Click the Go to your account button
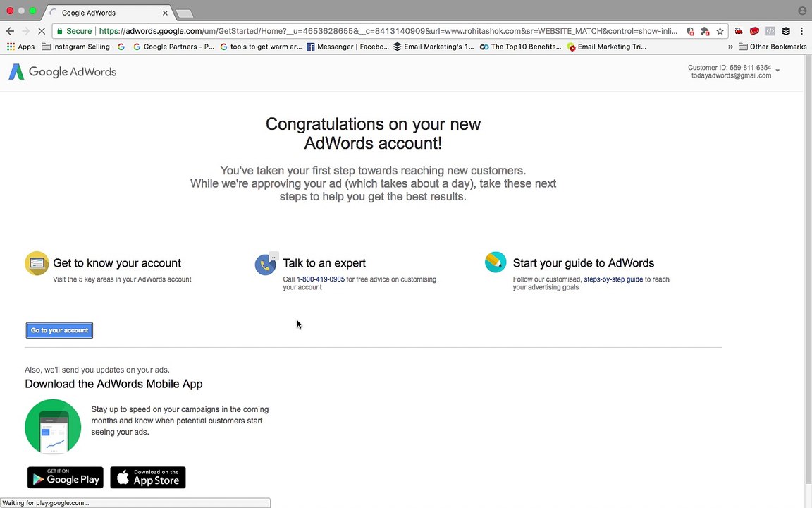 (x=59, y=330)
